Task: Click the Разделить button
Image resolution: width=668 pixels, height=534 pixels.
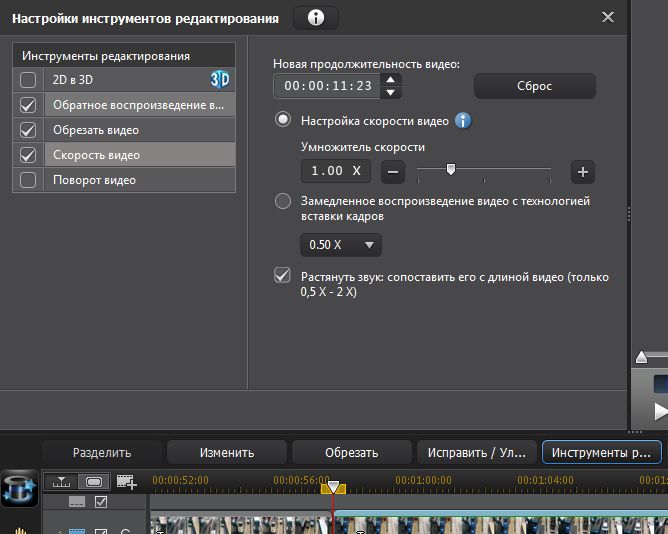Action: click(x=102, y=452)
